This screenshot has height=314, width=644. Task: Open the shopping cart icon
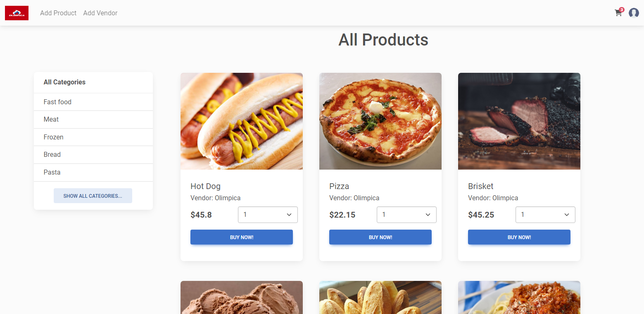pos(618,13)
